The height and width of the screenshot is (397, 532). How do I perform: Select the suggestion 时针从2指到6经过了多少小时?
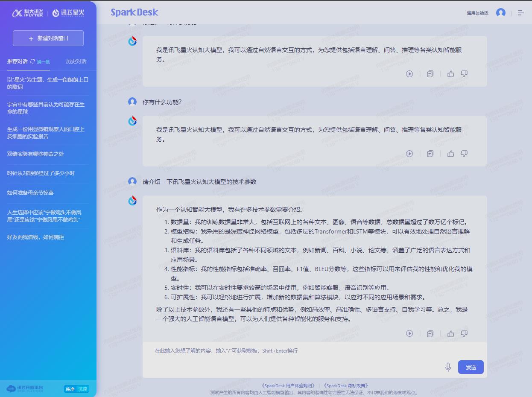point(41,173)
